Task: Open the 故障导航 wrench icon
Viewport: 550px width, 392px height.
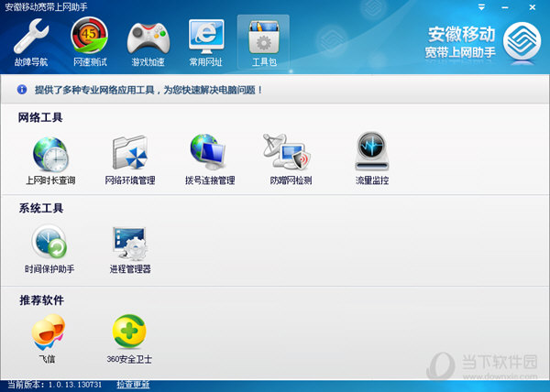Action: click(x=31, y=38)
